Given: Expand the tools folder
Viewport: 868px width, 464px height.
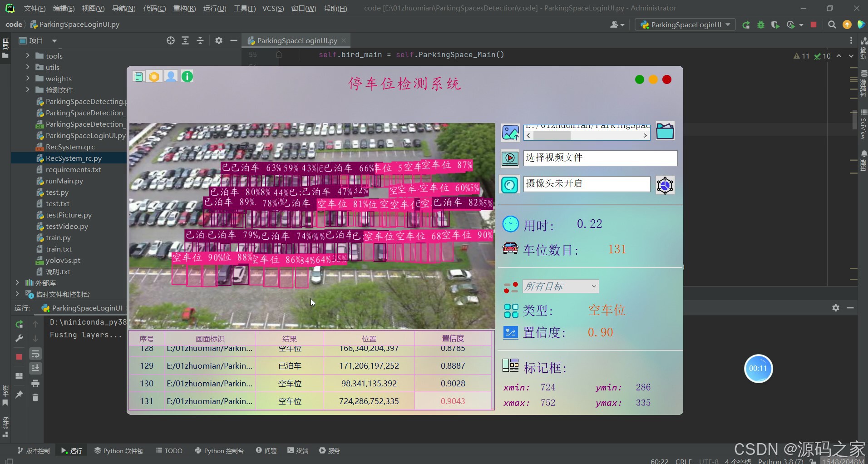Looking at the screenshot, I should pyautogui.click(x=28, y=55).
